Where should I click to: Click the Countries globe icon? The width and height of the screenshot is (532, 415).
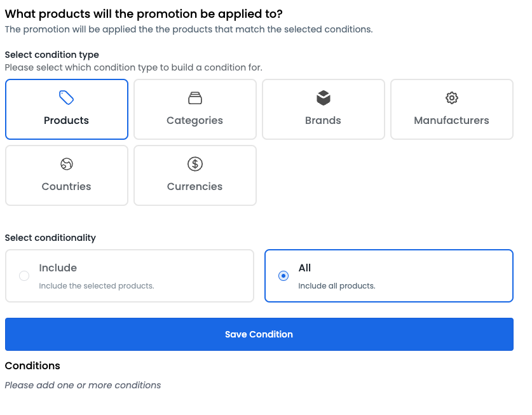(x=67, y=164)
